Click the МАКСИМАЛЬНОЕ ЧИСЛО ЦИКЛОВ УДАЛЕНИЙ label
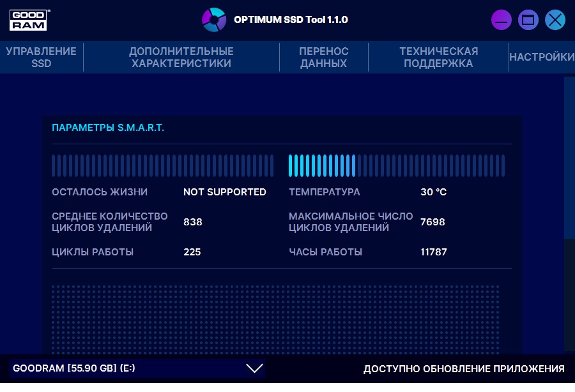The width and height of the screenshot is (575, 392). point(351,222)
